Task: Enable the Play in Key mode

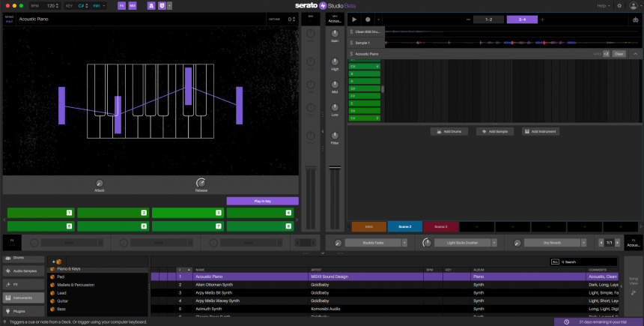Action: click(x=262, y=201)
